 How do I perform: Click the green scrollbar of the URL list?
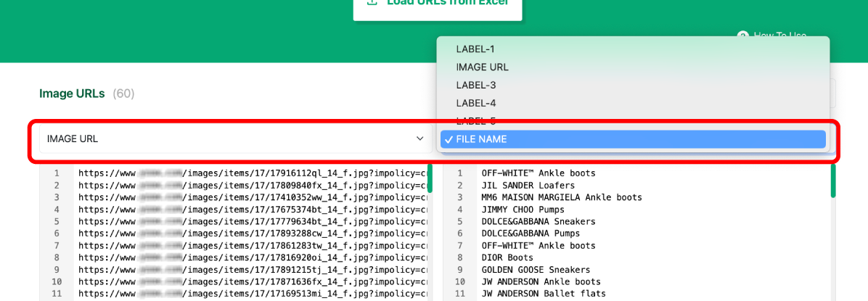coord(429,179)
